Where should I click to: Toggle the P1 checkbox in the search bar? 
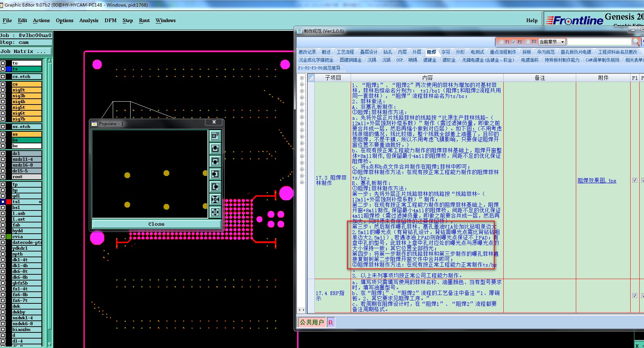501,42
